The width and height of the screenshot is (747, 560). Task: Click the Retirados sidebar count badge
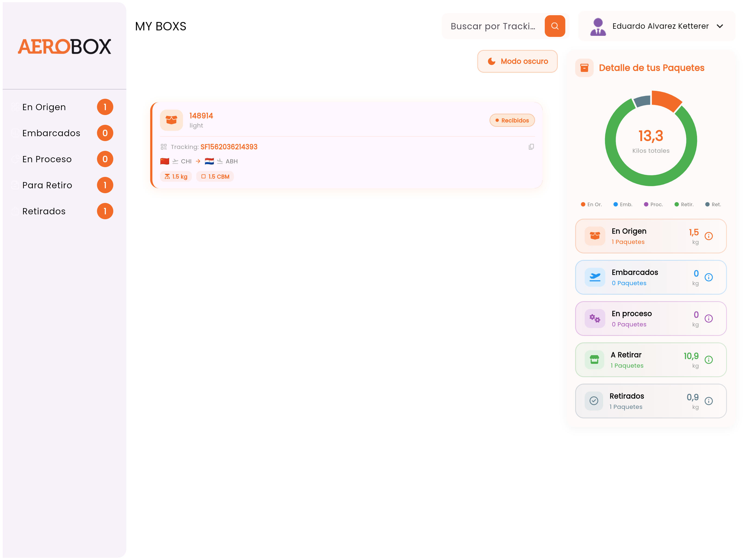click(x=105, y=211)
